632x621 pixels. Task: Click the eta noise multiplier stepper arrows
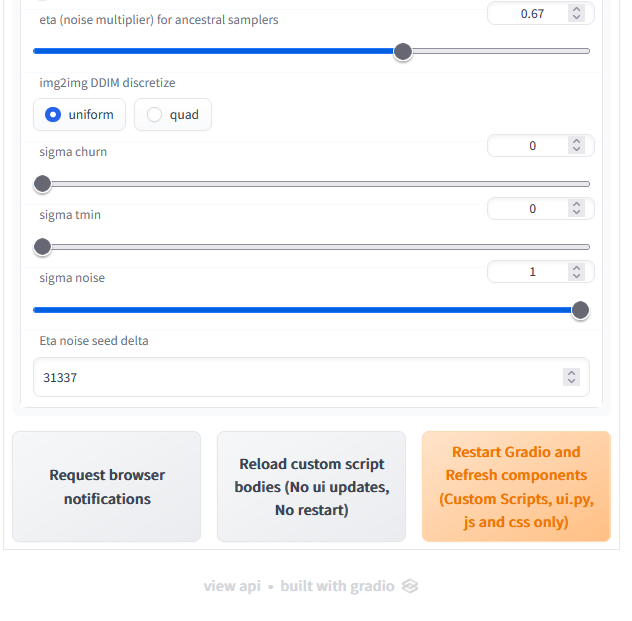[x=577, y=14]
